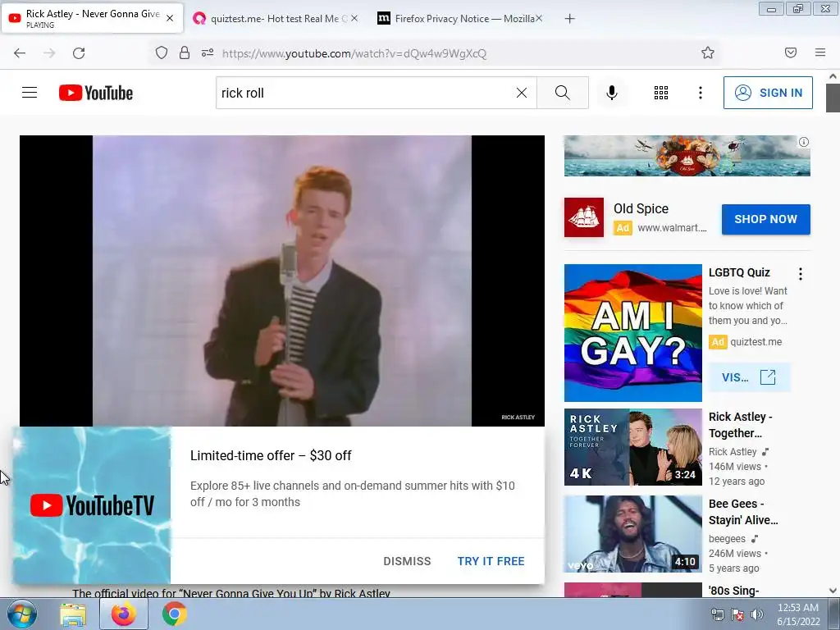This screenshot has height=630, width=840.
Task: Go back with Firefox back arrow
Action: coord(20,53)
